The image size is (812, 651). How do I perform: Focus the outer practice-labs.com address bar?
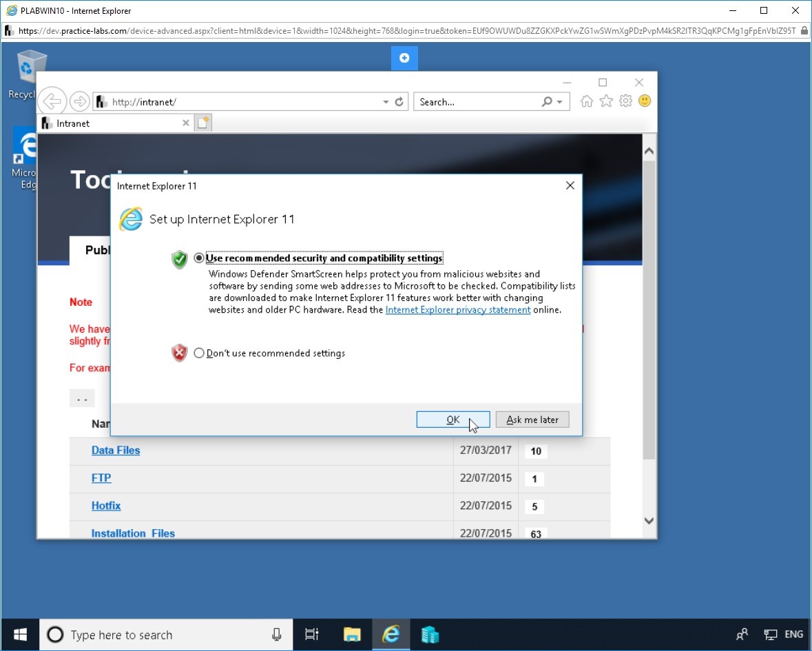407,30
